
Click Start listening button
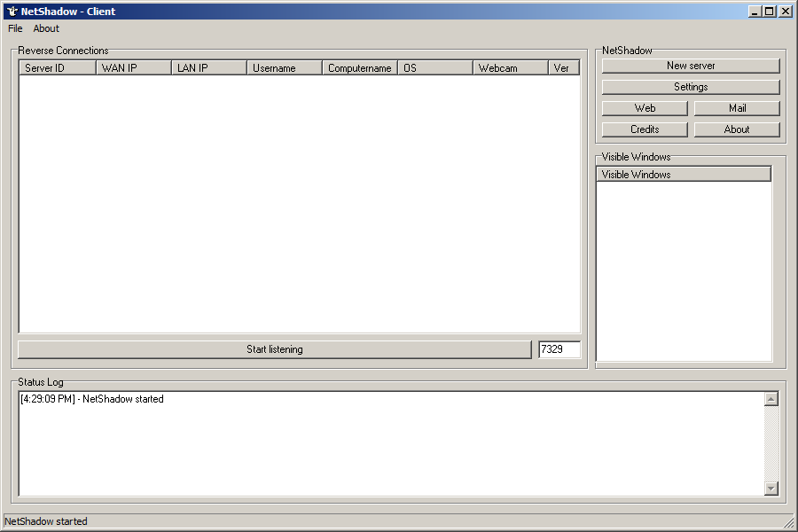(274, 349)
